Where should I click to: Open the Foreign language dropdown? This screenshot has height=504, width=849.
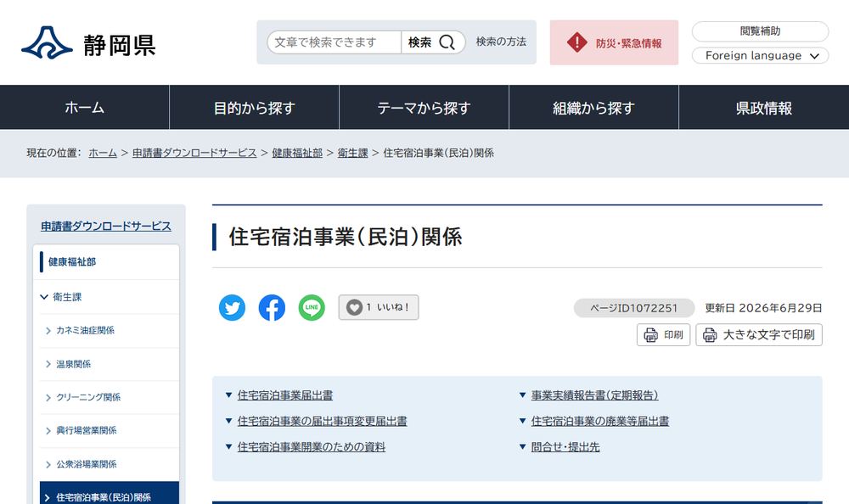point(760,55)
